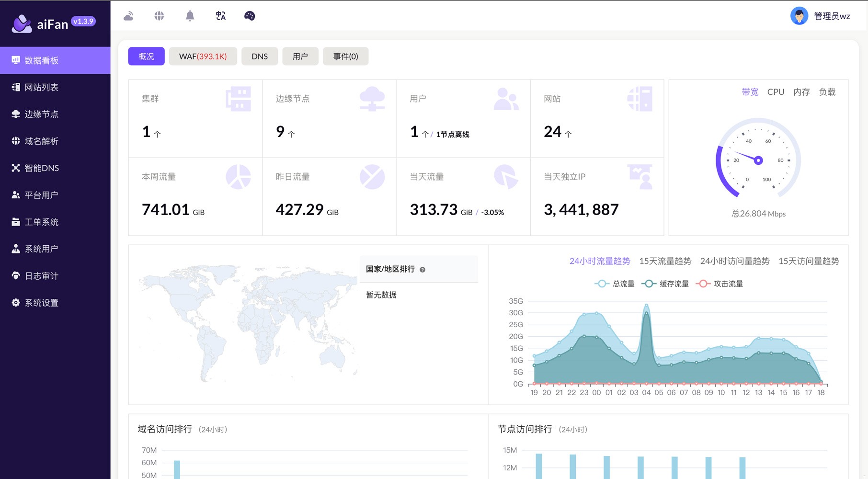
Task: Open the notifications bell
Action: coord(190,16)
